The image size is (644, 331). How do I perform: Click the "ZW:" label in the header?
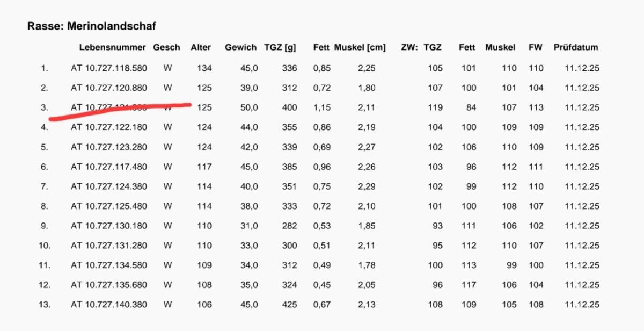(409, 47)
